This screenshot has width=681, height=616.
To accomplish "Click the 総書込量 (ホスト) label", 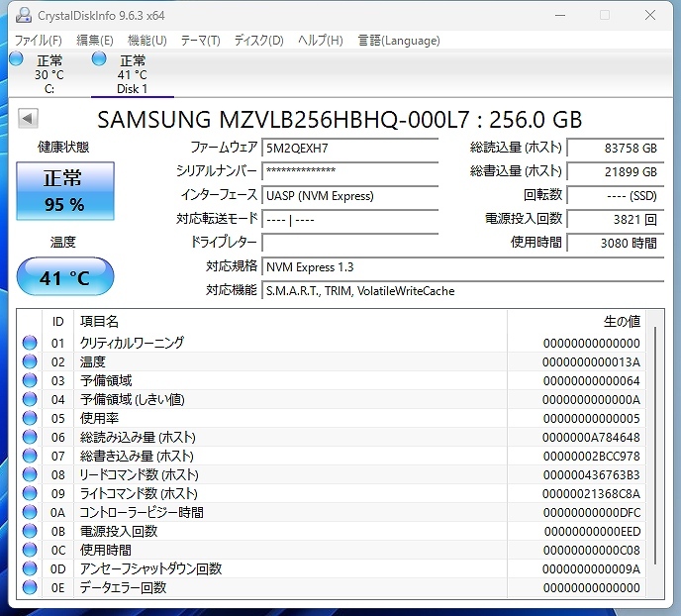I will coord(516,171).
